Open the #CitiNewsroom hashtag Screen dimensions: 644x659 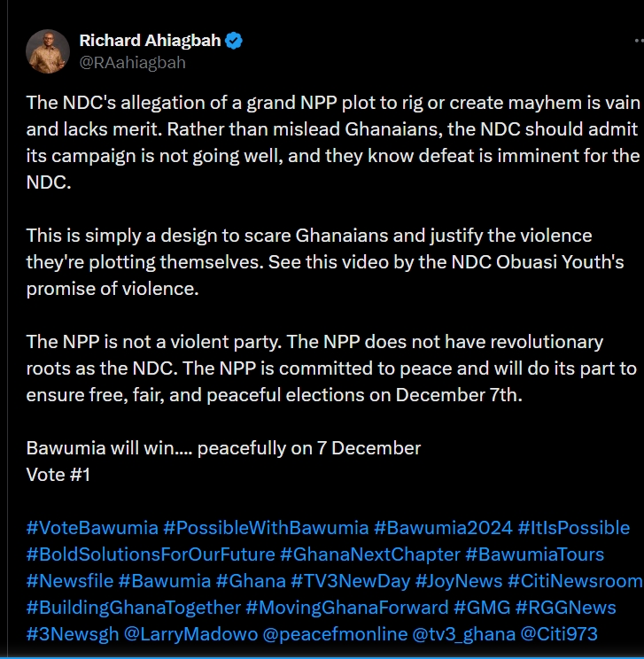(x=575, y=581)
